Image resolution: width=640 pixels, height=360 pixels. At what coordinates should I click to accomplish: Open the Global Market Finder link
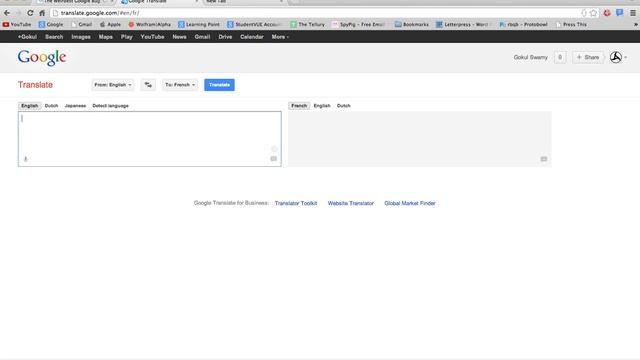410,203
